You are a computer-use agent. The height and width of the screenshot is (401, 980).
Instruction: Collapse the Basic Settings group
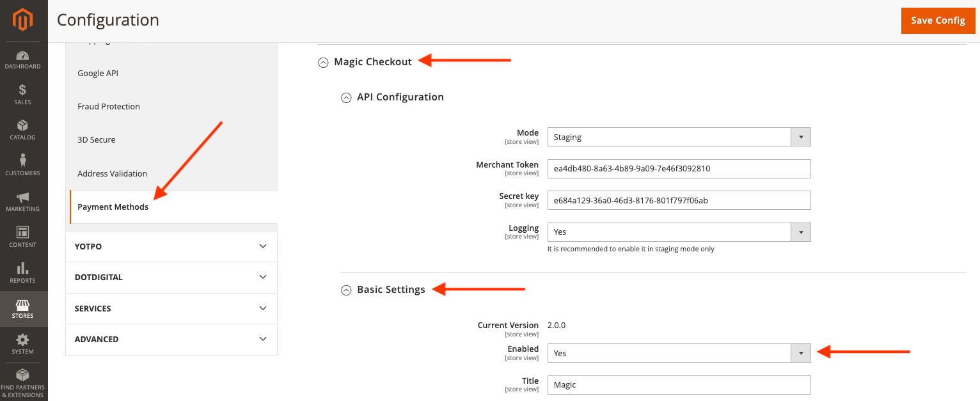pos(383,290)
